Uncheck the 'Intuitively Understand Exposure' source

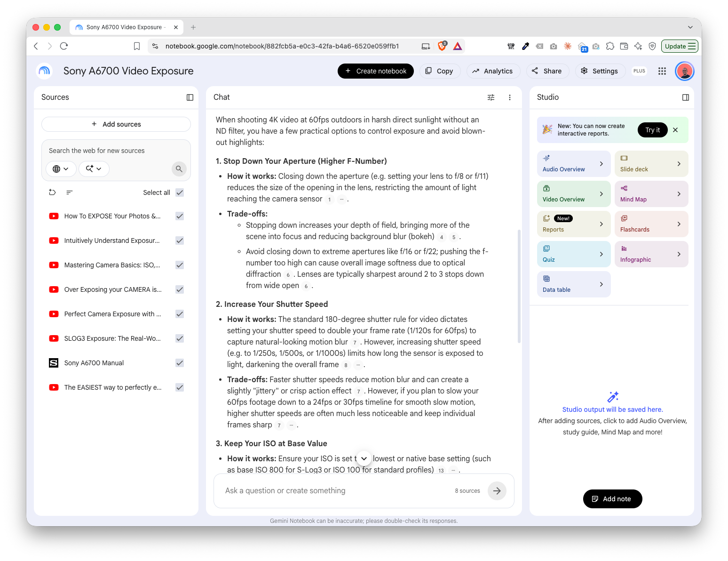tap(180, 240)
